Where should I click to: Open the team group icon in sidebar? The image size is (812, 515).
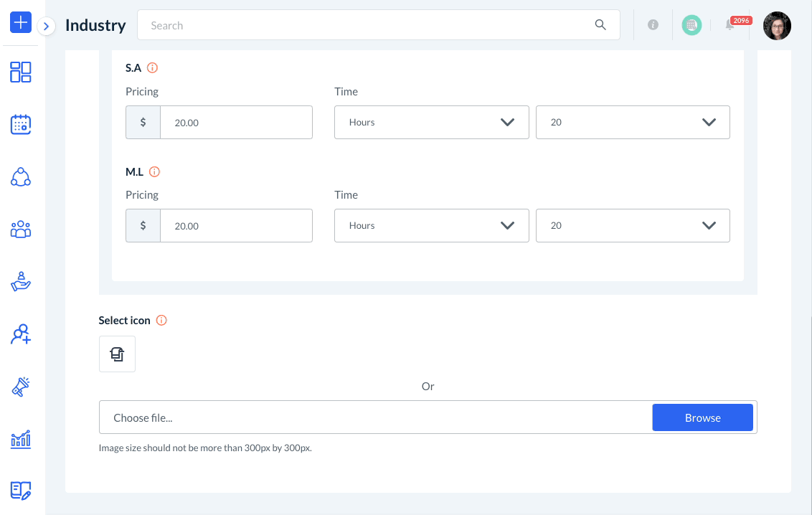pyautogui.click(x=21, y=230)
